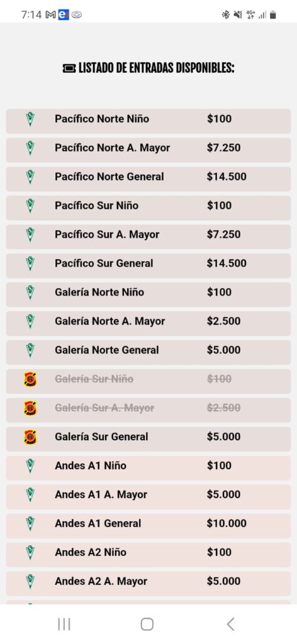Tap the green crest beside Pacífico Sur General
This screenshot has height=644, width=297.
click(30, 264)
